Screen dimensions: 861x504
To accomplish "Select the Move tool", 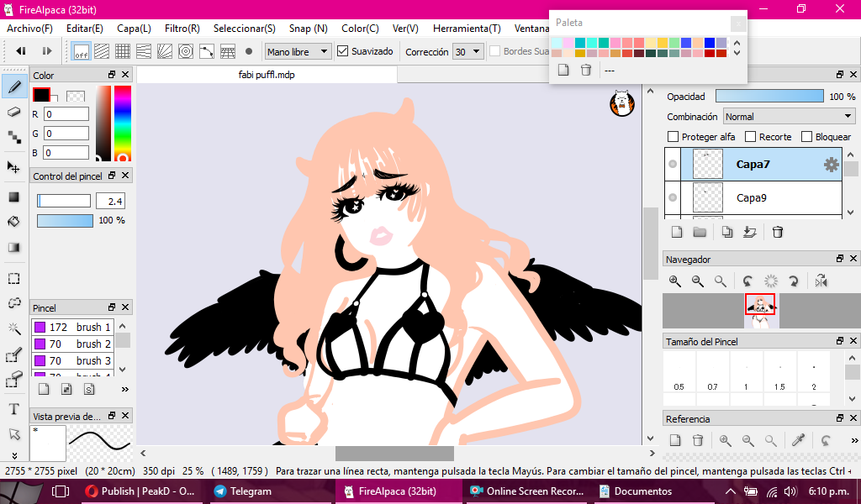I will [14, 167].
